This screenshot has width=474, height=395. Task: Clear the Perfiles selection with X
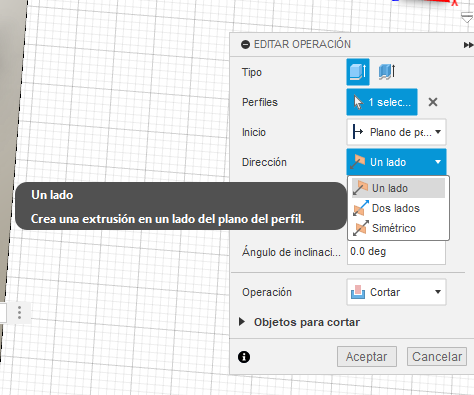pyautogui.click(x=433, y=102)
